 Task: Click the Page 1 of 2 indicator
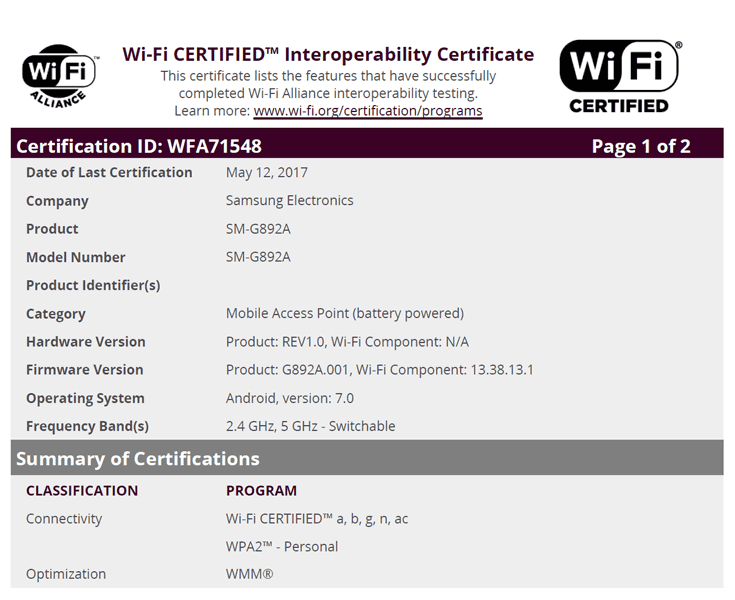click(641, 146)
